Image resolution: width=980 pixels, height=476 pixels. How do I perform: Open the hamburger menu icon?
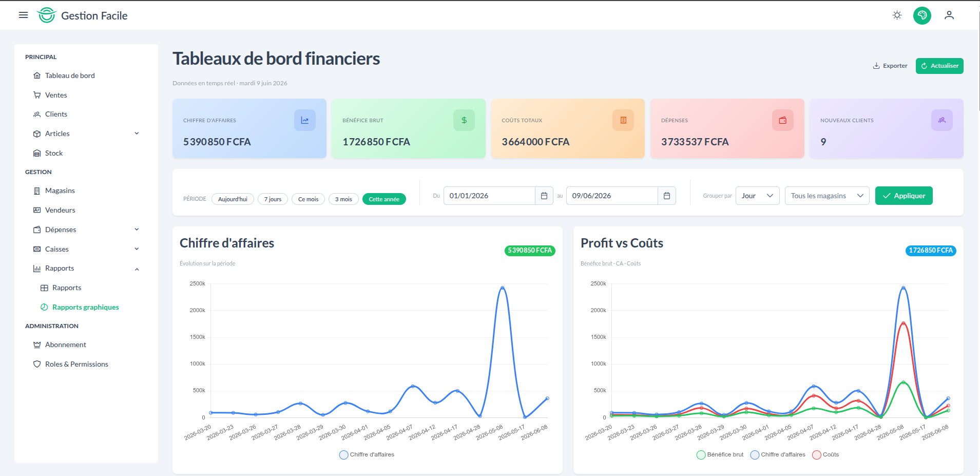click(x=23, y=15)
